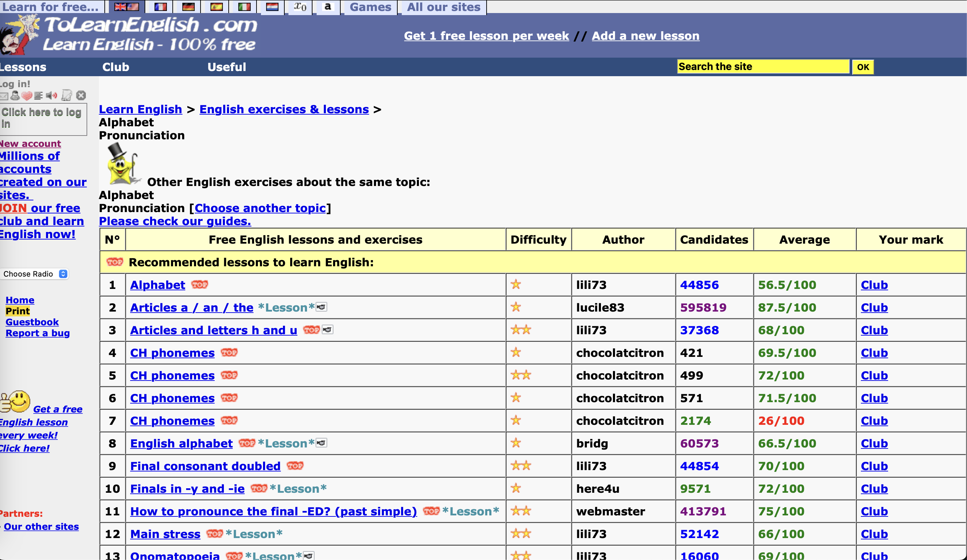Open the UK/US English flag tab
Viewport: 967px width, 560px height.
pyautogui.click(x=126, y=7)
